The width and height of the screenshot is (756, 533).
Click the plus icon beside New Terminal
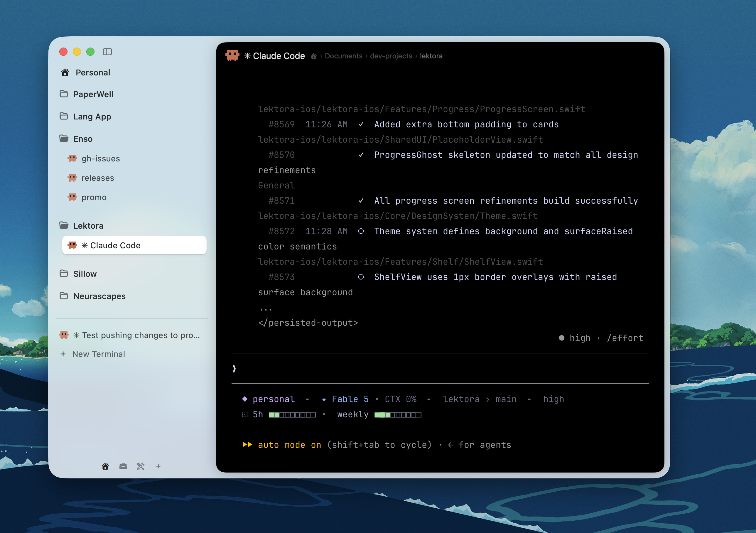pos(63,354)
